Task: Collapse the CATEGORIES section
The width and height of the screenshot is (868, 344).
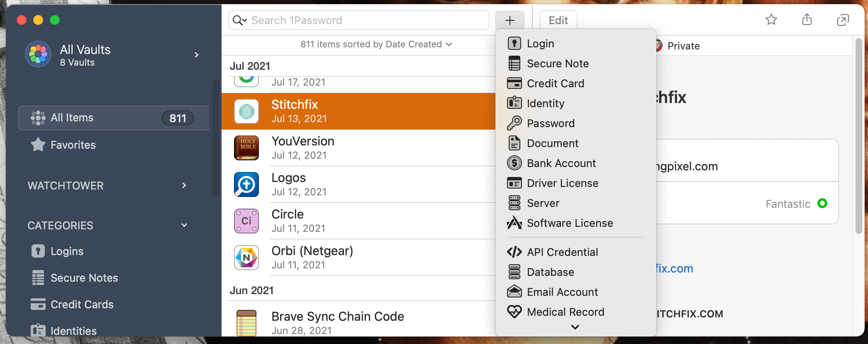Action: click(184, 225)
